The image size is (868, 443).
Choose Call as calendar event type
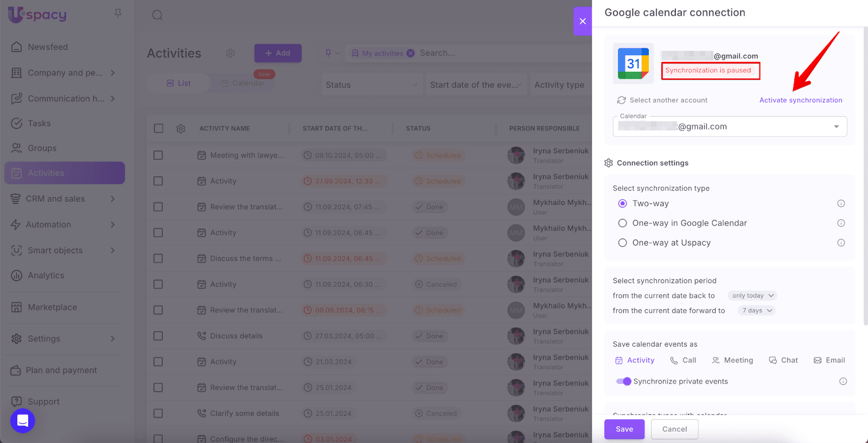[683, 360]
